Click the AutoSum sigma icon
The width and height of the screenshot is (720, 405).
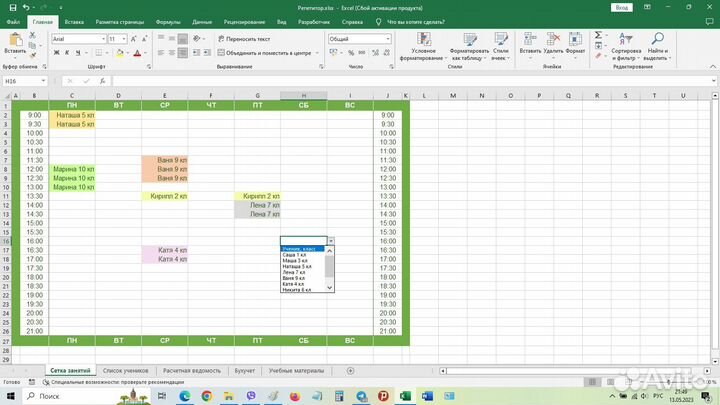tap(598, 35)
